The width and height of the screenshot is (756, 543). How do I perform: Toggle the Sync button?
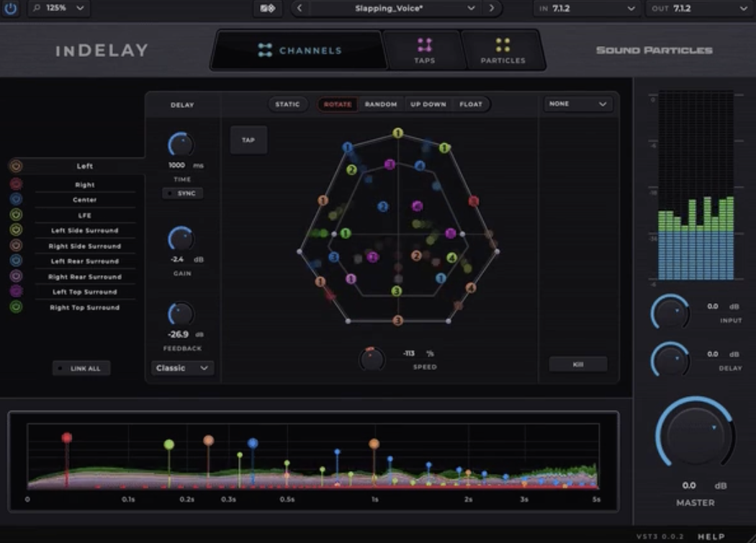[182, 194]
